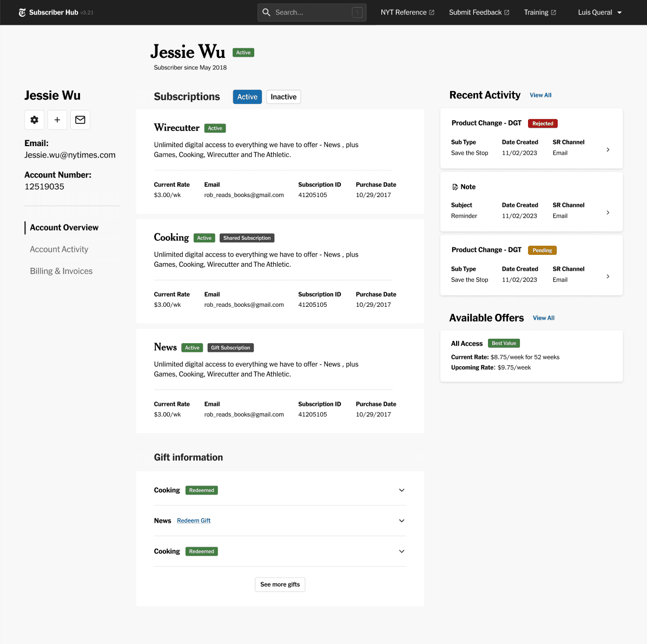Click the Best Value badge

(x=504, y=344)
